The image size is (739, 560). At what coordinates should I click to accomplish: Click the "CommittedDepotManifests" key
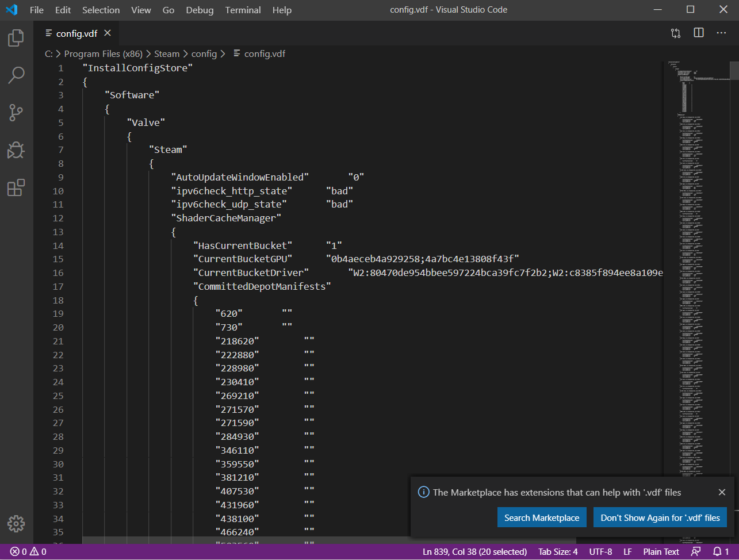coord(262,286)
